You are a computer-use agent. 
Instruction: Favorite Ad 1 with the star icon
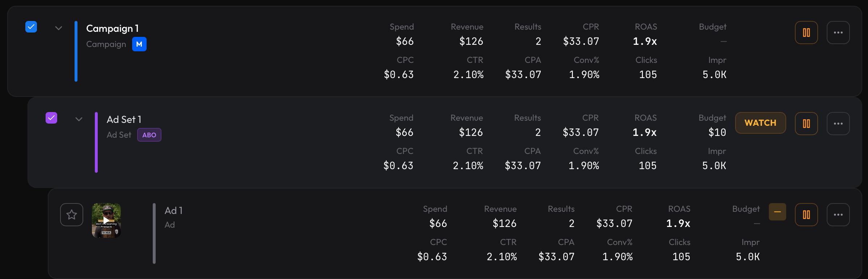pos(72,215)
